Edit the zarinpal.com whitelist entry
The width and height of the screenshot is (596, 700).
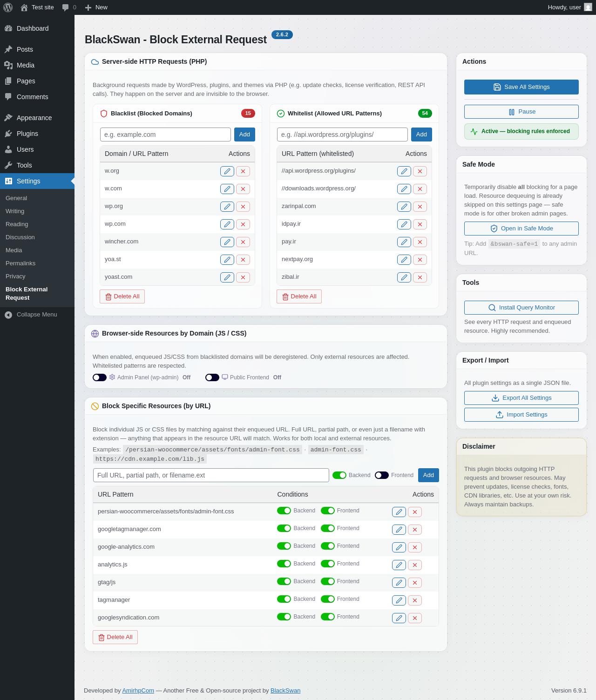click(404, 207)
